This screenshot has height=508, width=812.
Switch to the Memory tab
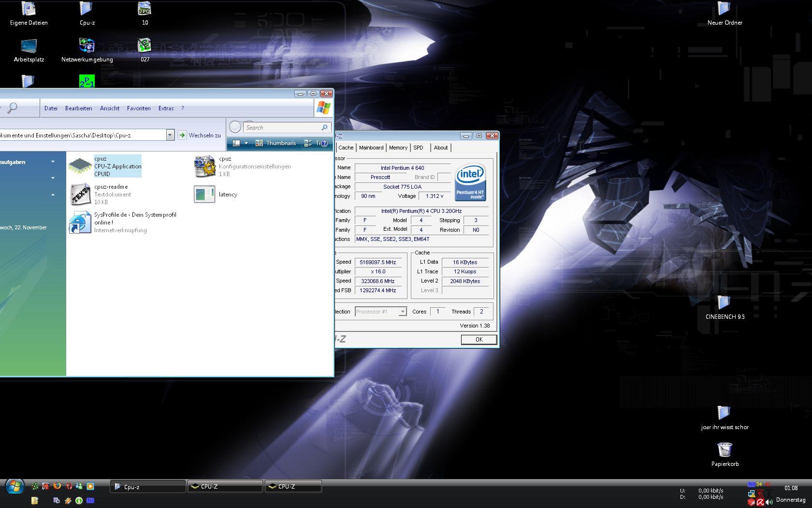(x=398, y=148)
